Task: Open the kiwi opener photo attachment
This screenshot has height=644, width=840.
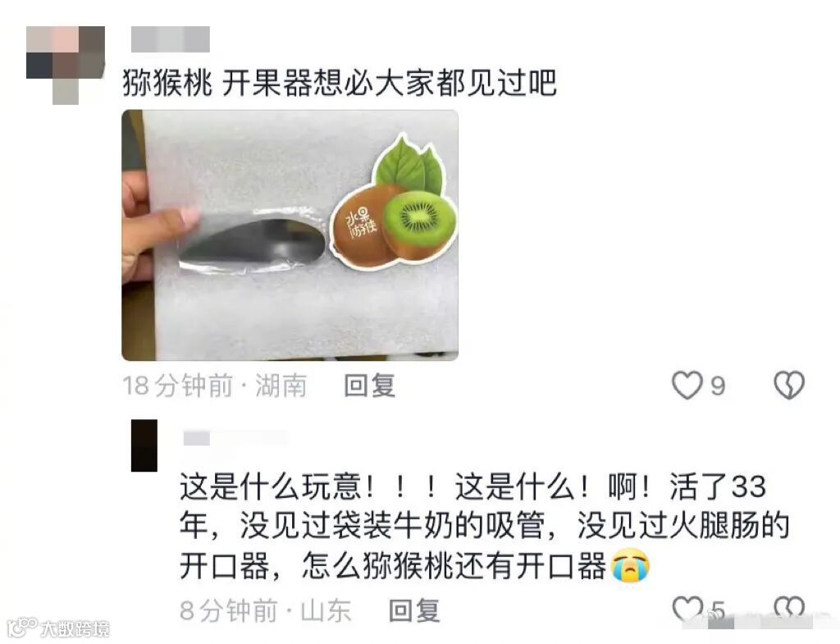Action: click(x=290, y=235)
